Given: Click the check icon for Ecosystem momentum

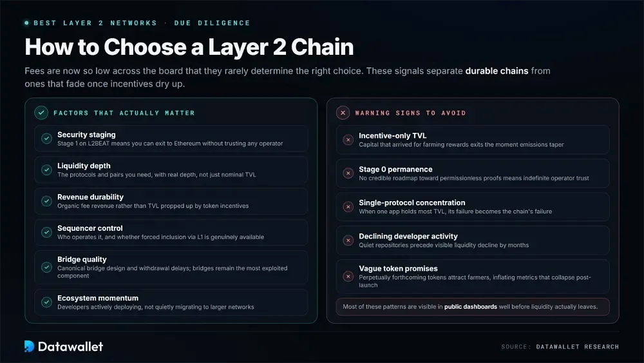Looking at the screenshot, I should coord(47,302).
